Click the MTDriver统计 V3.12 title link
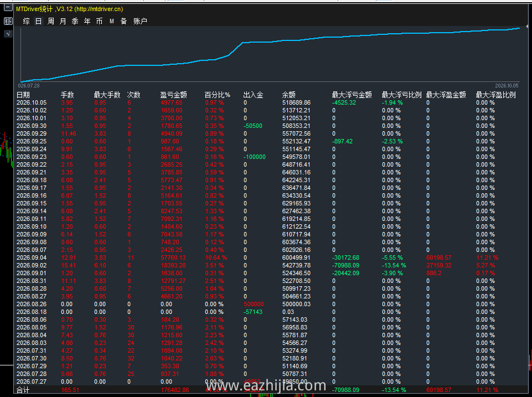 pos(70,9)
